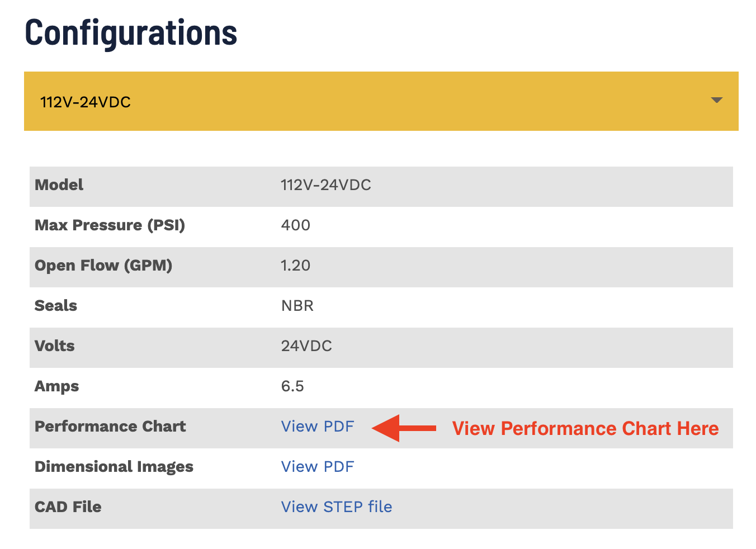Click the 1.20 open flow value
756x549 pixels.
[x=295, y=266]
